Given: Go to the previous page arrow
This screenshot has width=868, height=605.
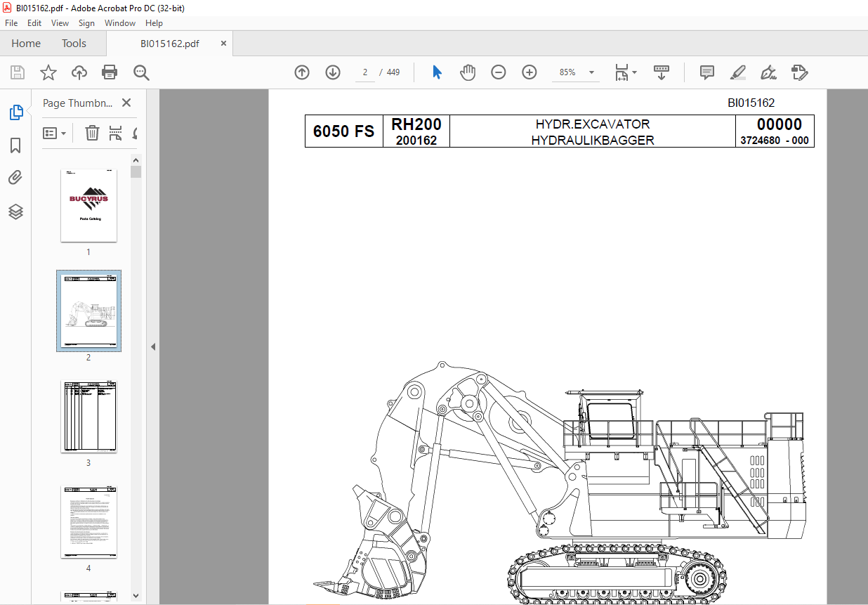Looking at the screenshot, I should pos(302,72).
